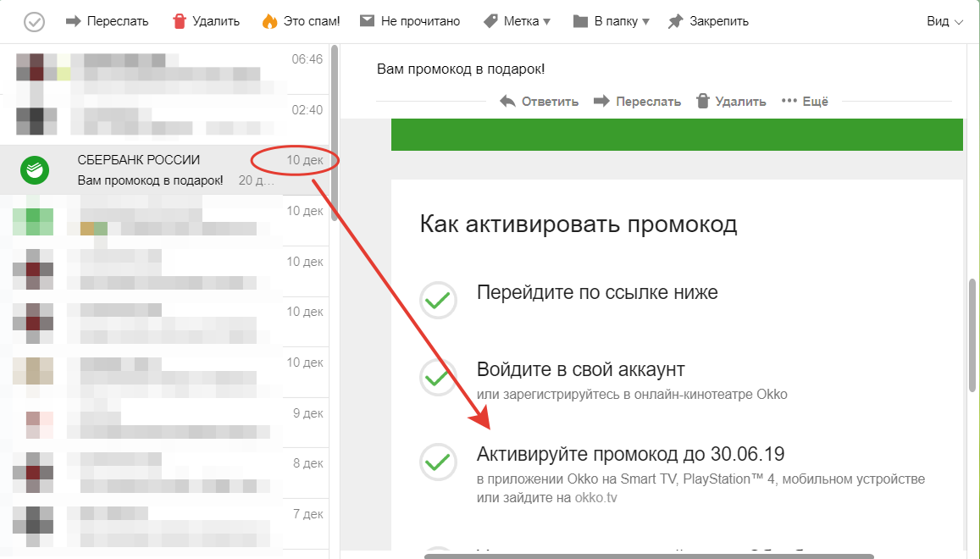
Task: Click Ответить reply button in message header
Action: (540, 102)
